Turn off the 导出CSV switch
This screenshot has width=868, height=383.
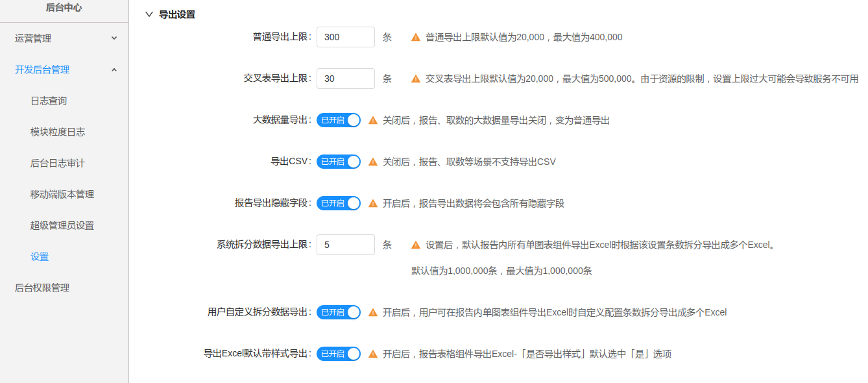(339, 162)
